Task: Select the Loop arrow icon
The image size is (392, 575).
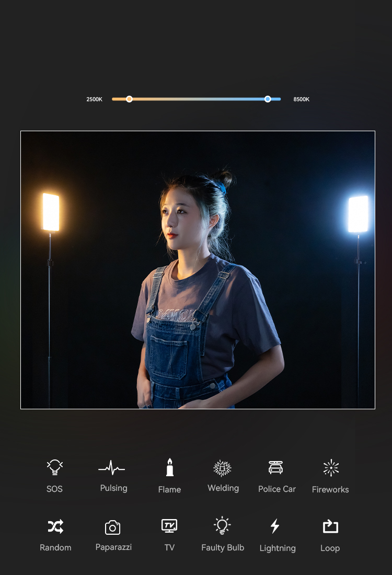Action: click(330, 526)
